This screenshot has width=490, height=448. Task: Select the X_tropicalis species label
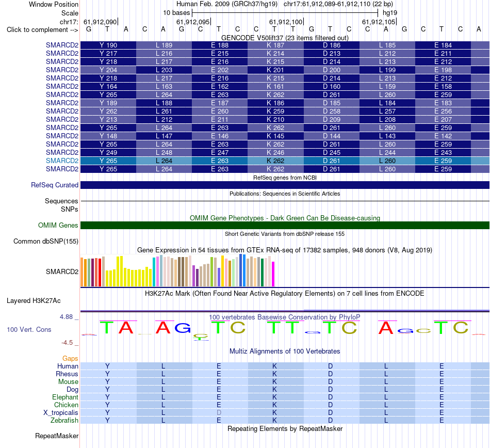[61, 413]
